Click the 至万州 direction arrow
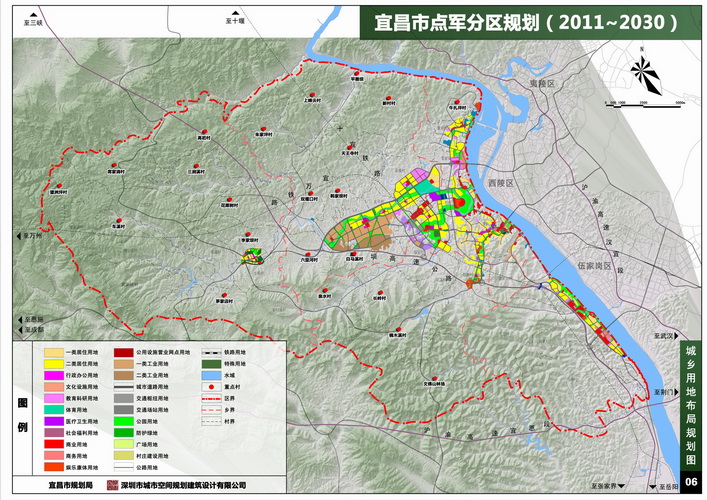The image size is (707, 500). pyautogui.click(x=18, y=238)
